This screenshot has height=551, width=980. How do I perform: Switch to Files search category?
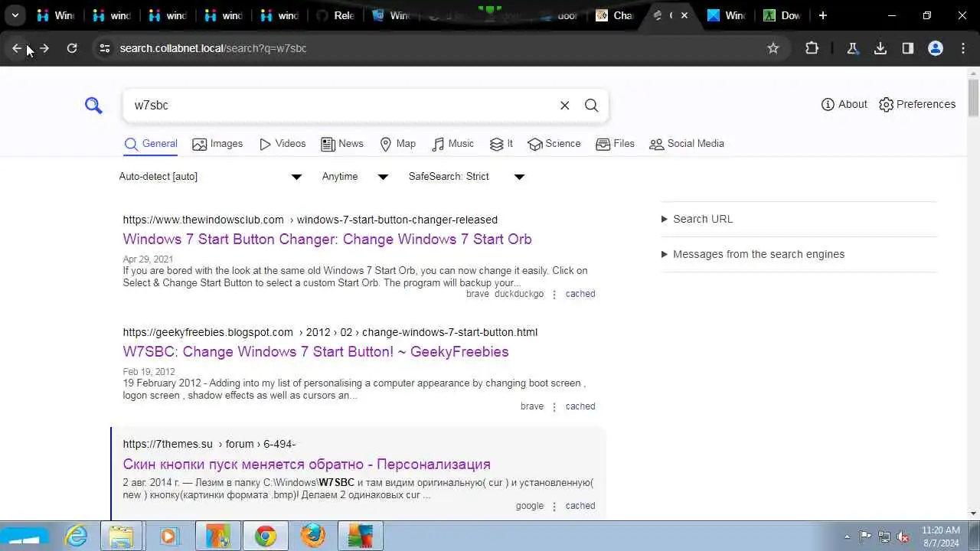tap(615, 144)
